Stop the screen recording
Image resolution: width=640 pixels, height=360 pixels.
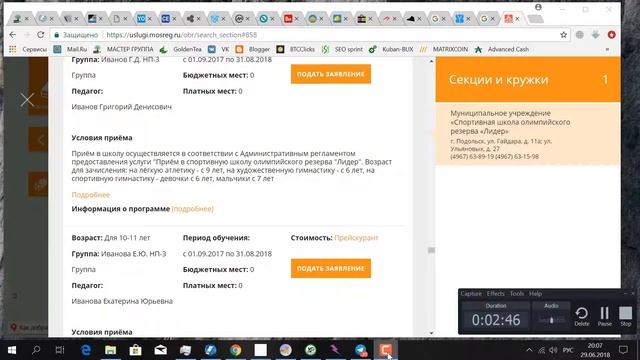[626, 316]
